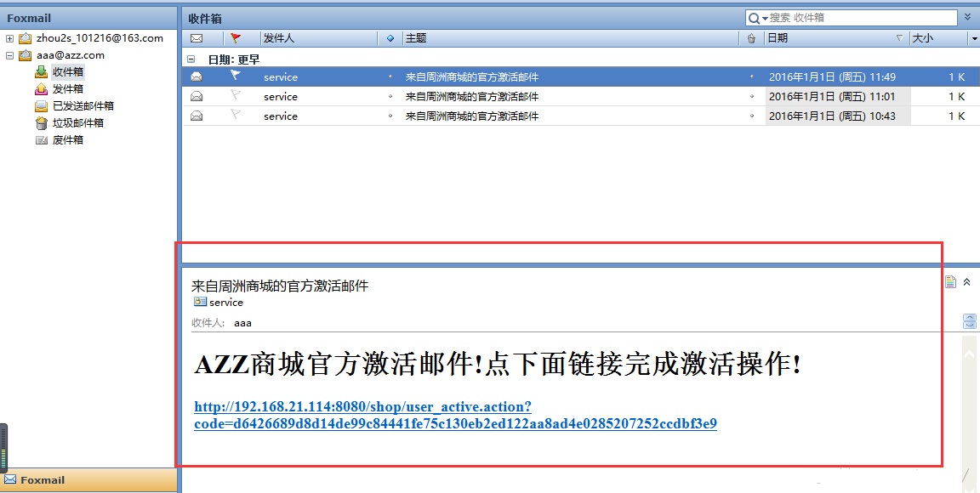The width and height of the screenshot is (980, 493).
Task: Toggle flag on the 11:01 email
Action: pyautogui.click(x=235, y=95)
